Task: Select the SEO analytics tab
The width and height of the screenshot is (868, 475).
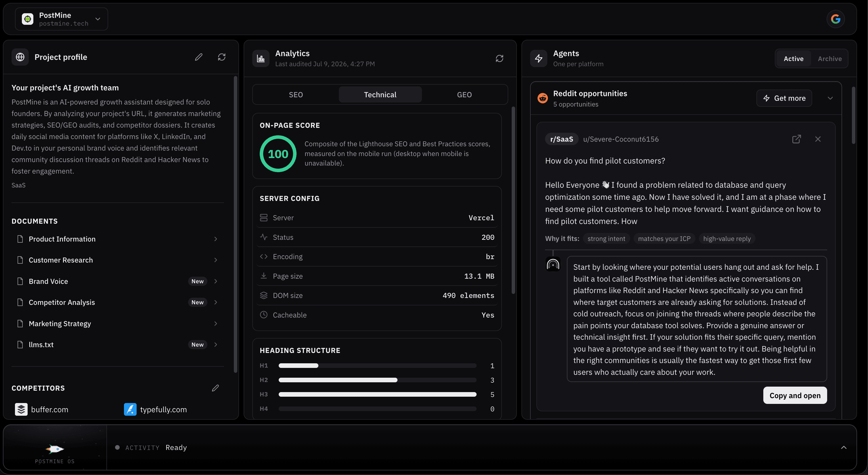Action: pos(296,94)
